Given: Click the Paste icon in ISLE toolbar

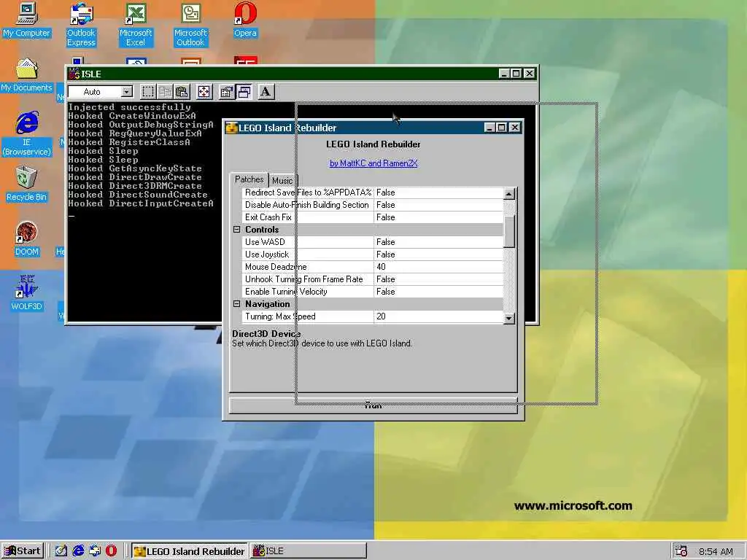Looking at the screenshot, I should [182, 91].
